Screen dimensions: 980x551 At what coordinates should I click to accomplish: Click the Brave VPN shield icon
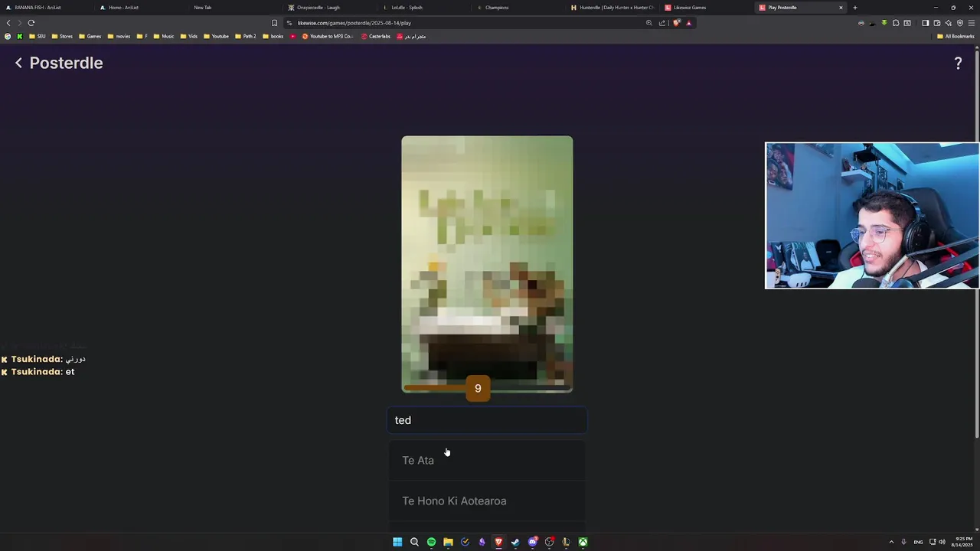click(x=959, y=23)
